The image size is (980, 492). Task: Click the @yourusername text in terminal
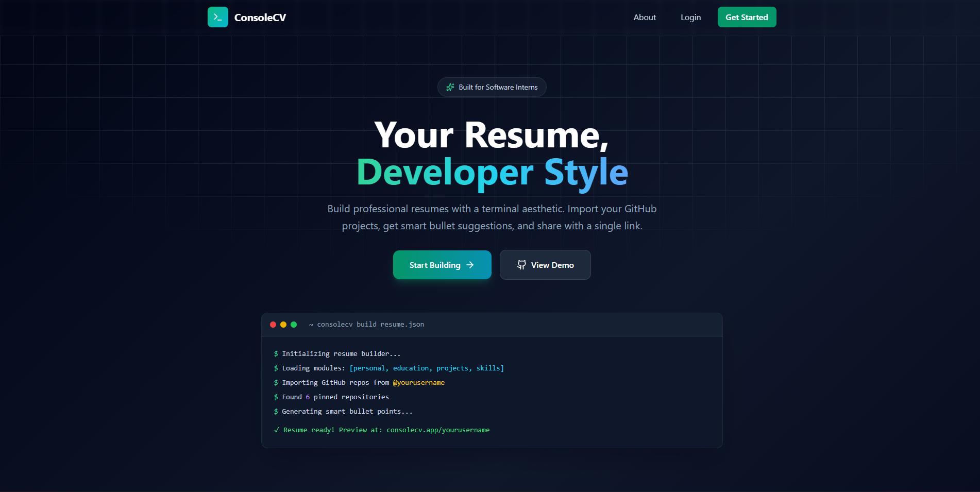pyautogui.click(x=419, y=382)
